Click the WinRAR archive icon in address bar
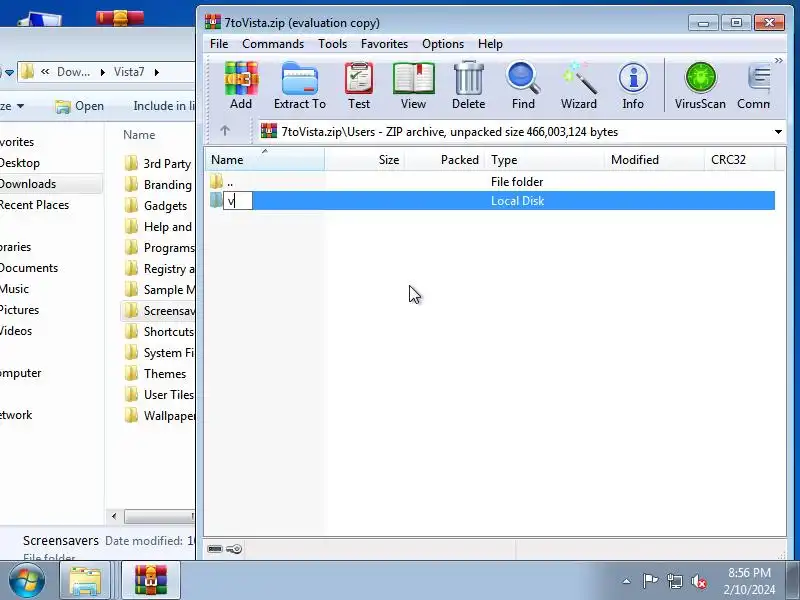The height and width of the screenshot is (600, 800). pyautogui.click(x=269, y=131)
